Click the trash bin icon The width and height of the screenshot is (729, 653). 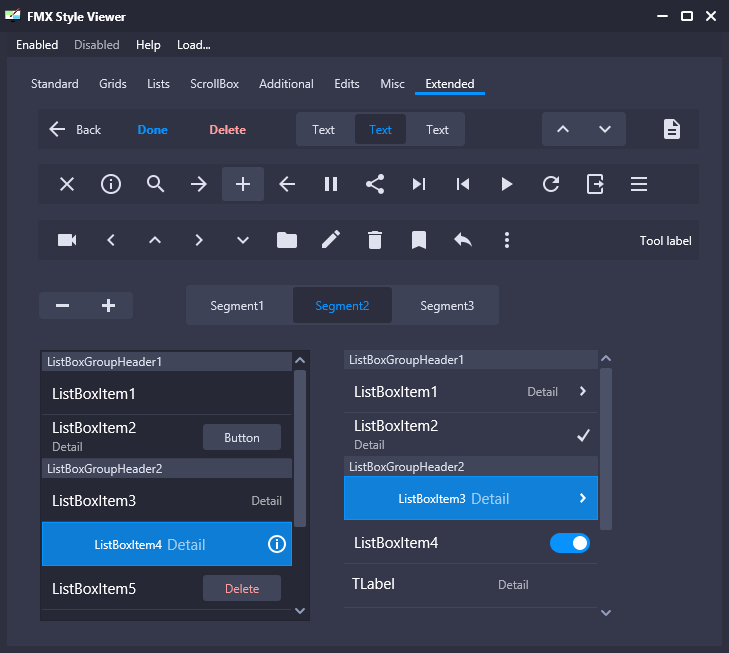375,240
